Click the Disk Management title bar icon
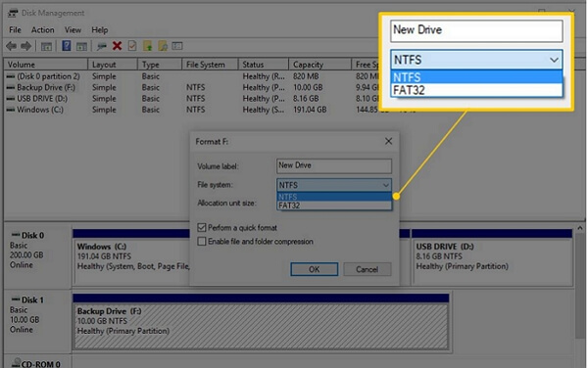 click(13, 13)
